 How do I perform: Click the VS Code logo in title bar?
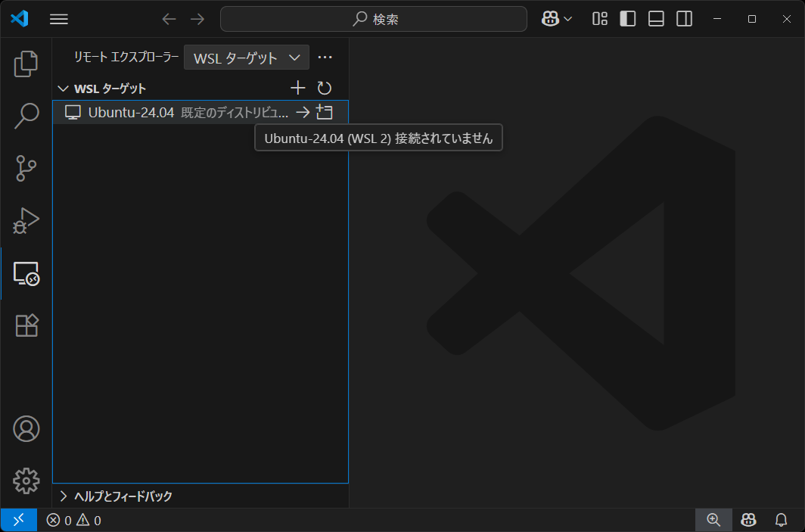(x=20, y=19)
